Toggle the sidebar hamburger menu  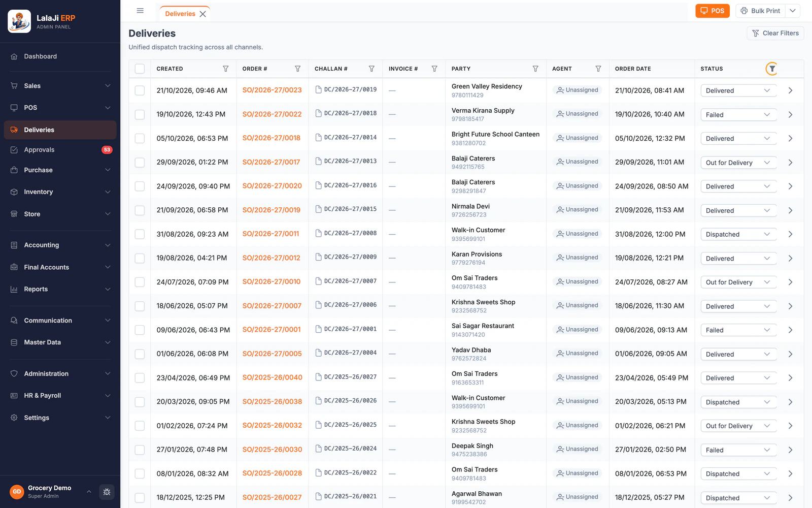(x=140, y=11)
